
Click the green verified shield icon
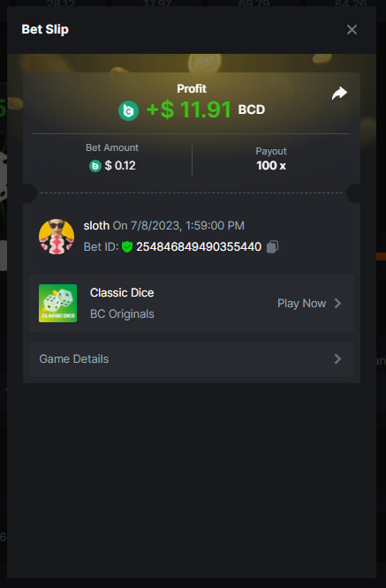[127, 246]
